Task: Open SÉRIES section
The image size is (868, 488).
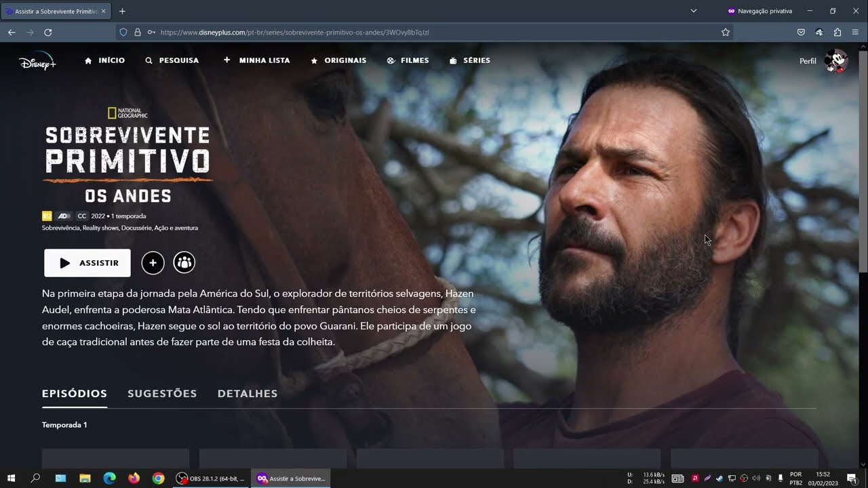Action: coord(470,60)
